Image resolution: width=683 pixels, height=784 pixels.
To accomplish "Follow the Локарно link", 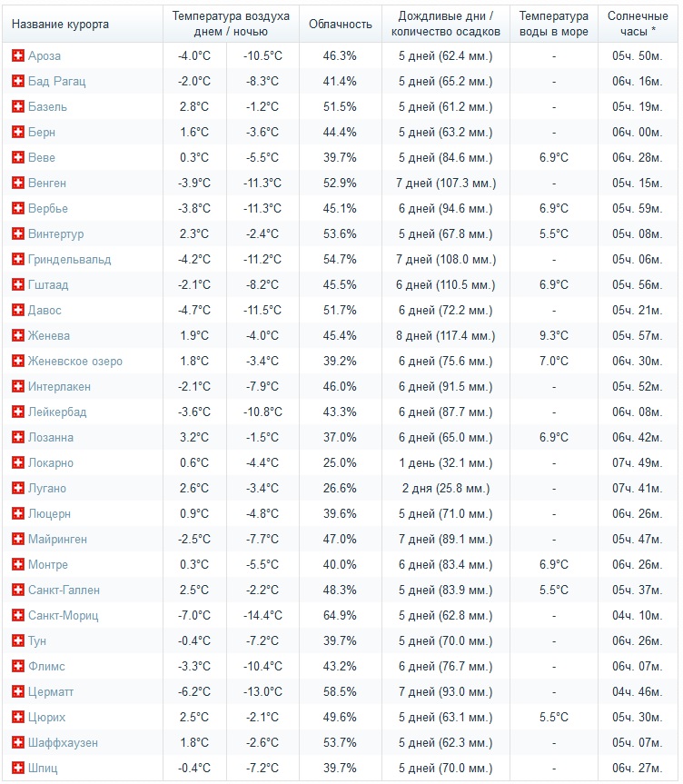I will point(51,463).
